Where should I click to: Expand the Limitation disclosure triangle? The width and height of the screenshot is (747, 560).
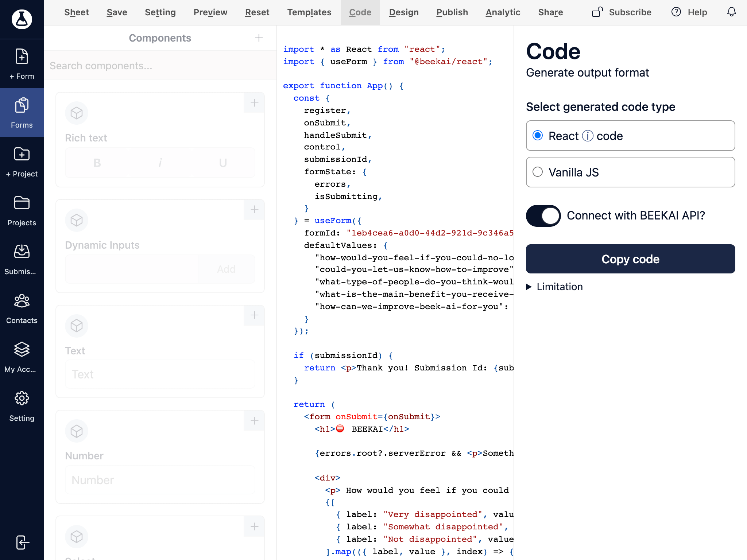(x=529, y=287)
